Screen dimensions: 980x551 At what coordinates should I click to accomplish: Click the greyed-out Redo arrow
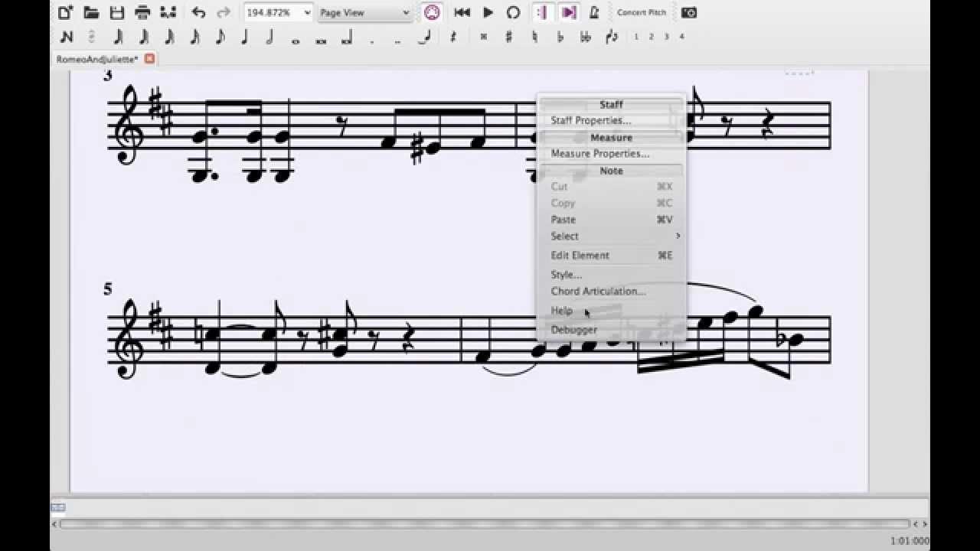(x=224, y=12)
